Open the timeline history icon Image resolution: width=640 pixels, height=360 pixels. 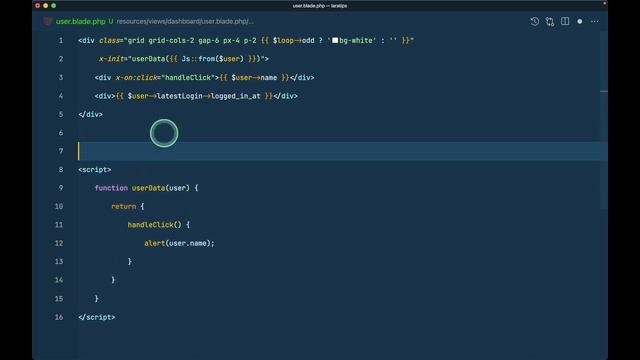[x=534, y=21]
